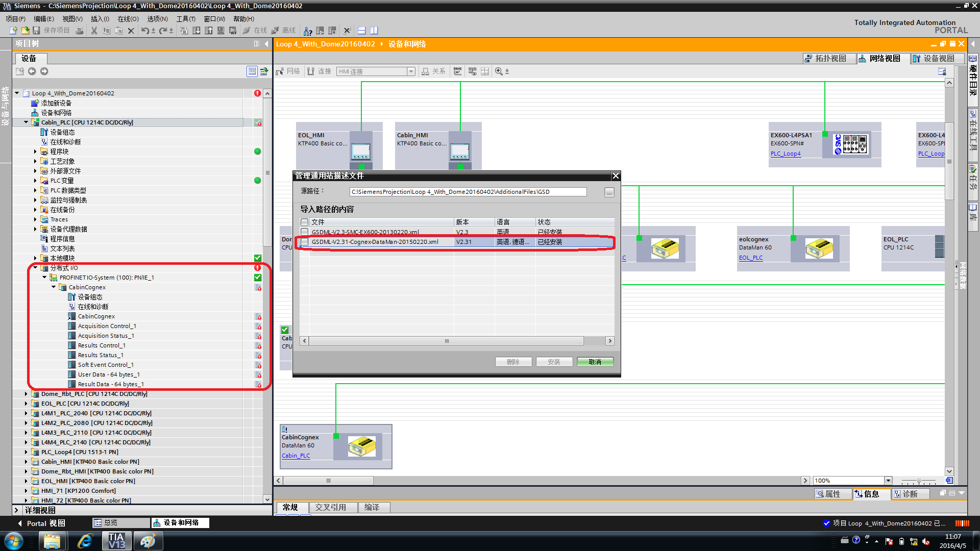The height and width of the screenshot is (551, 980).
Task: Split editor area horizontally icon
Action: point(362,31)
